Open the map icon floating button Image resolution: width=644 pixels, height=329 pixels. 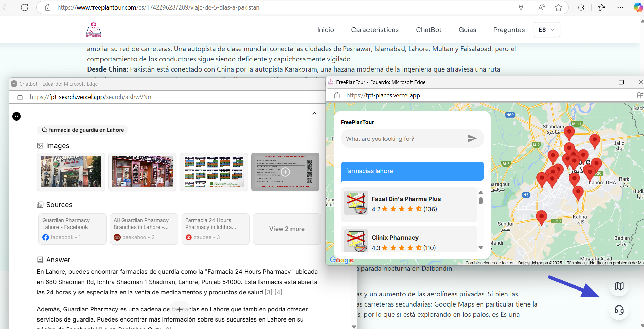click(619, 286)
